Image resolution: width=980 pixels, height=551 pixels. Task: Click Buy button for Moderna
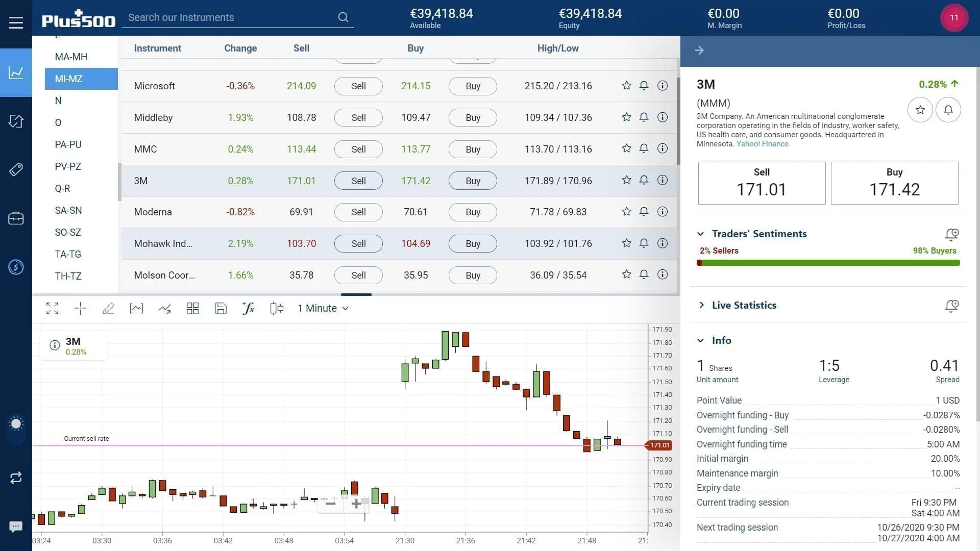[473, 212]
